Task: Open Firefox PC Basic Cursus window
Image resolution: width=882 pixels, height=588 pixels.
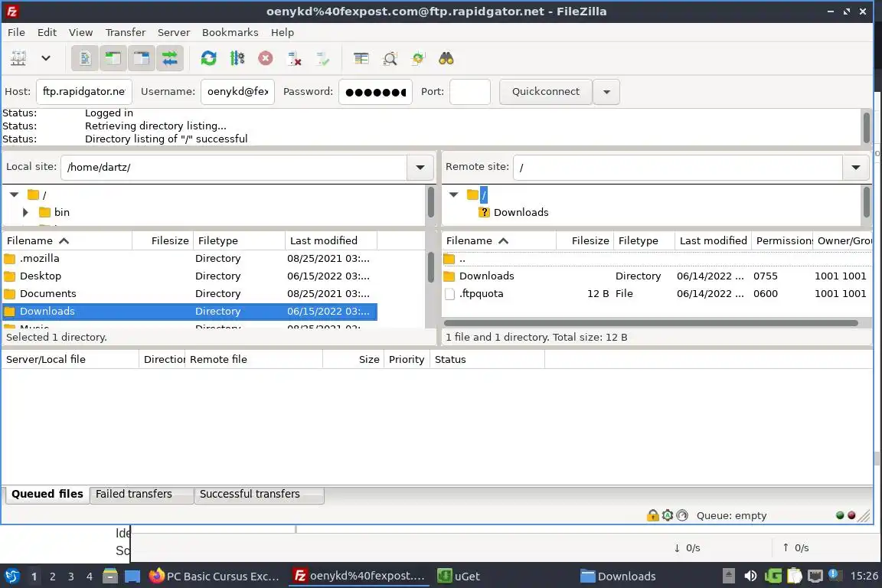Action: (x=214, y=577)
